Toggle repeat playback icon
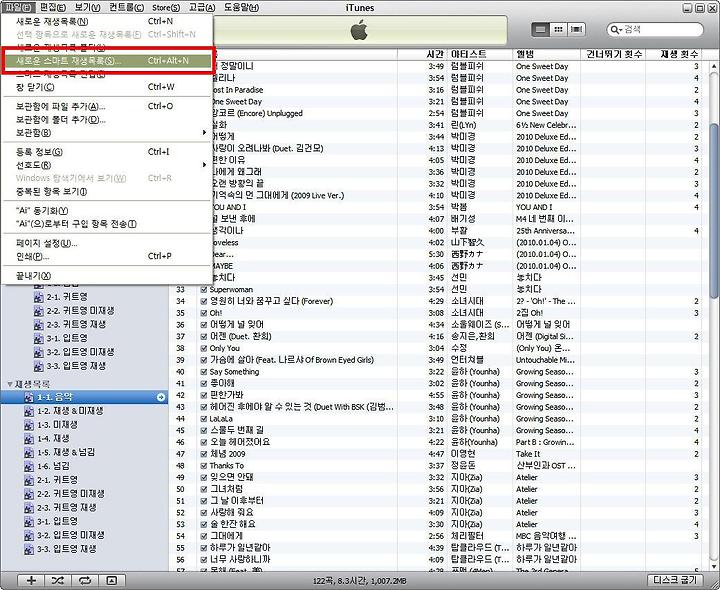This screenshot has width=720, height=590. 84,580
